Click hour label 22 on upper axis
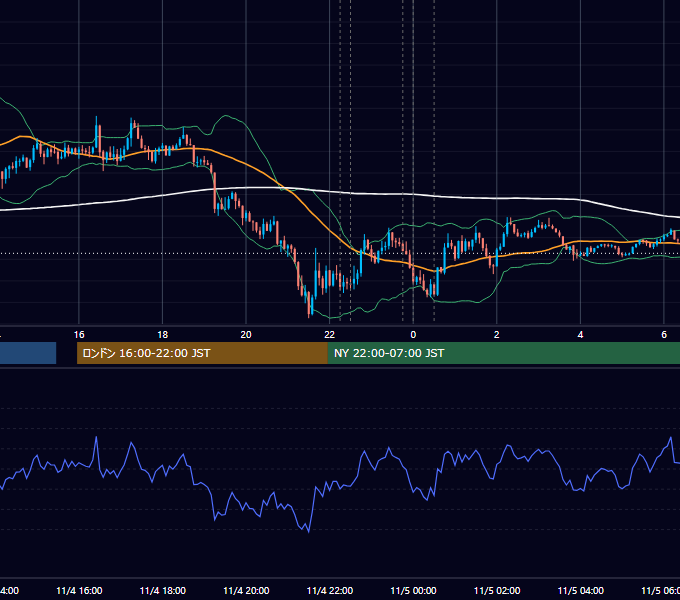680x600 pixels. pyautogui.click(x=330, y=335)
